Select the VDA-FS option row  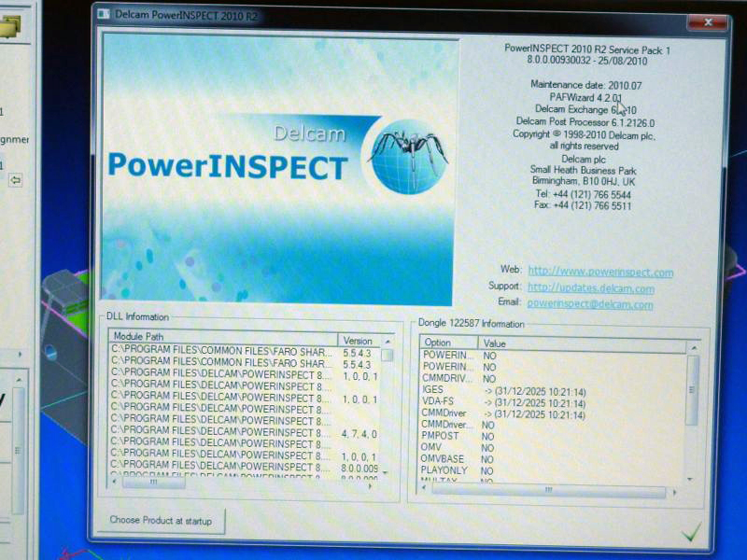click(553, 402)
